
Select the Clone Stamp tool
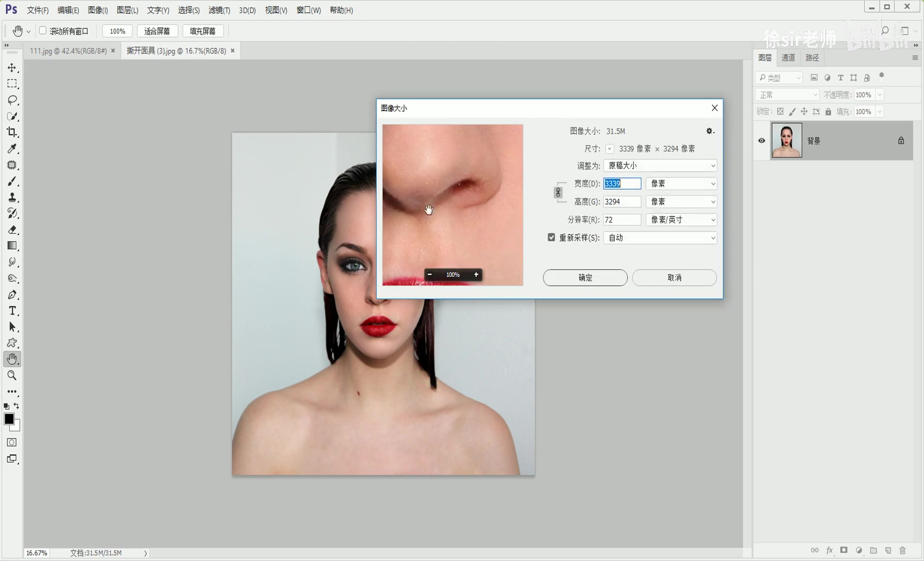(x=12, y=197)
